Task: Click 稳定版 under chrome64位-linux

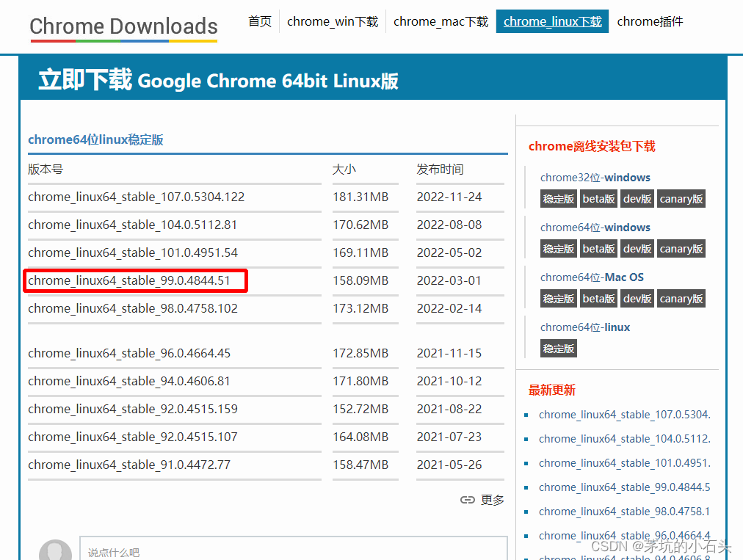Action: (x=558, y=348)
